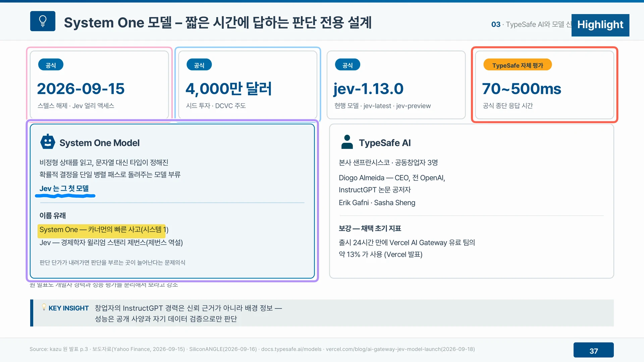644x362 pixels.
Task: Click the 성능은 공개 사양과 자기 데이터 검증 line
Action: (x=166, y=319)
